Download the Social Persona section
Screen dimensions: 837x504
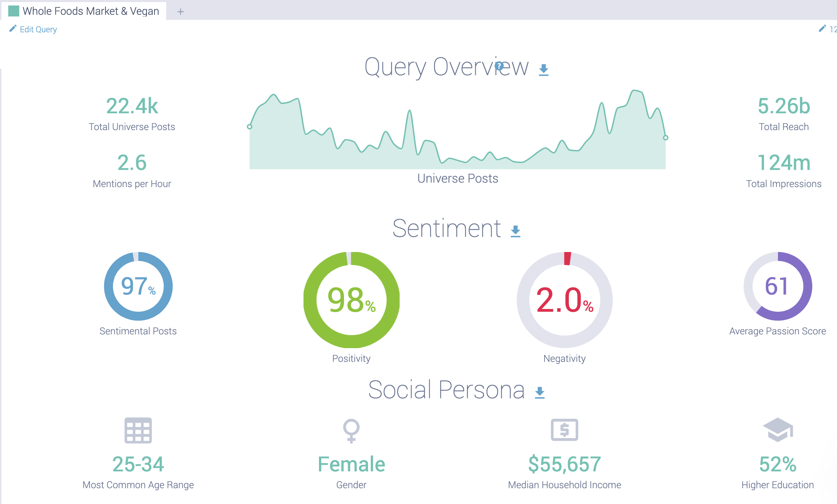point(540,392)
